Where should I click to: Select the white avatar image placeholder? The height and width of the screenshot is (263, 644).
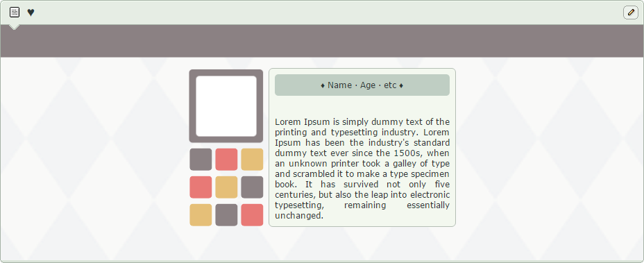226,106
